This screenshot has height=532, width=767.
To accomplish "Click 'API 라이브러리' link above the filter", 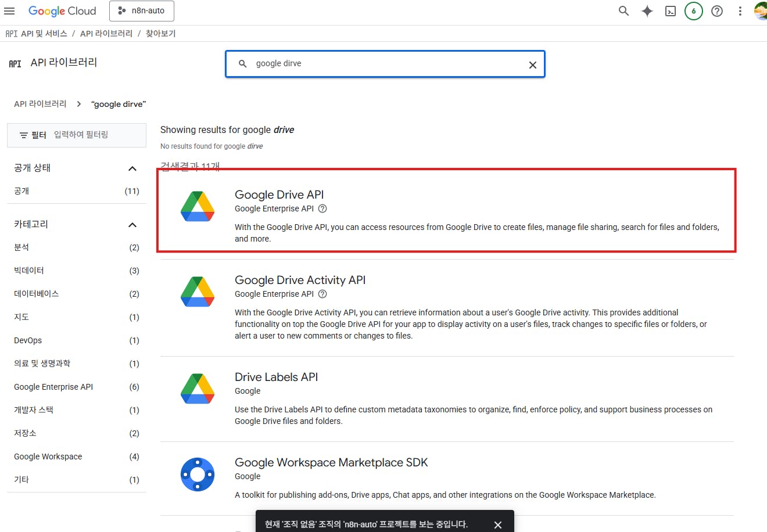I will coord(40,104).
